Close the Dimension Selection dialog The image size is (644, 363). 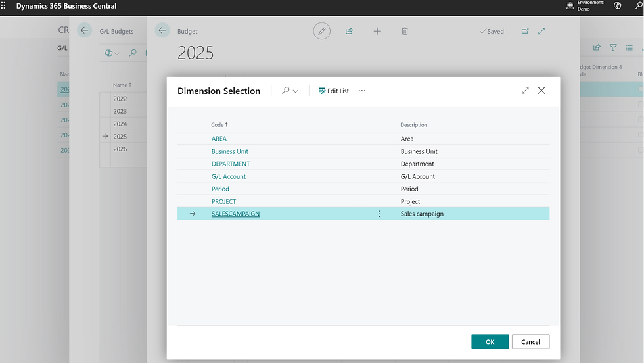point(541,91)
